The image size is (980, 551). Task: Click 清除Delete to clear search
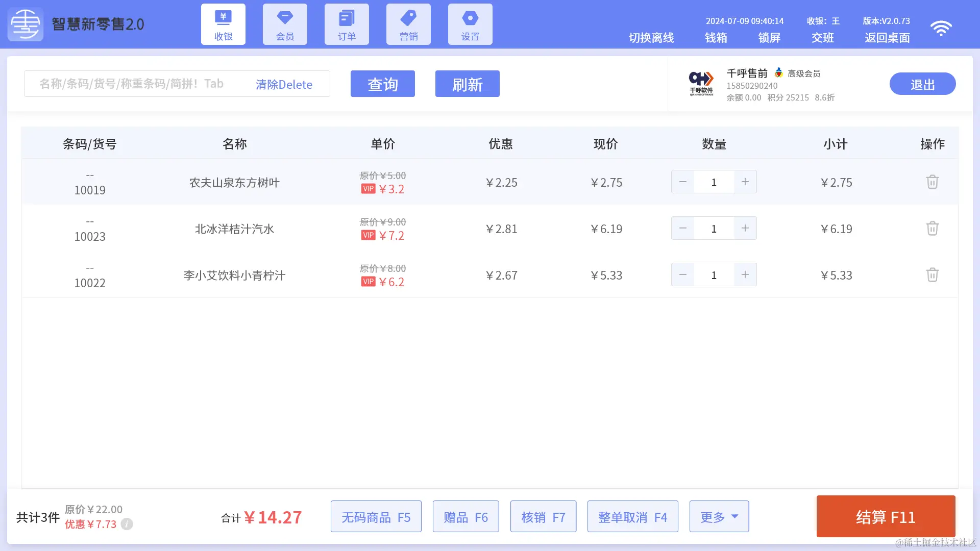[284, 84]
